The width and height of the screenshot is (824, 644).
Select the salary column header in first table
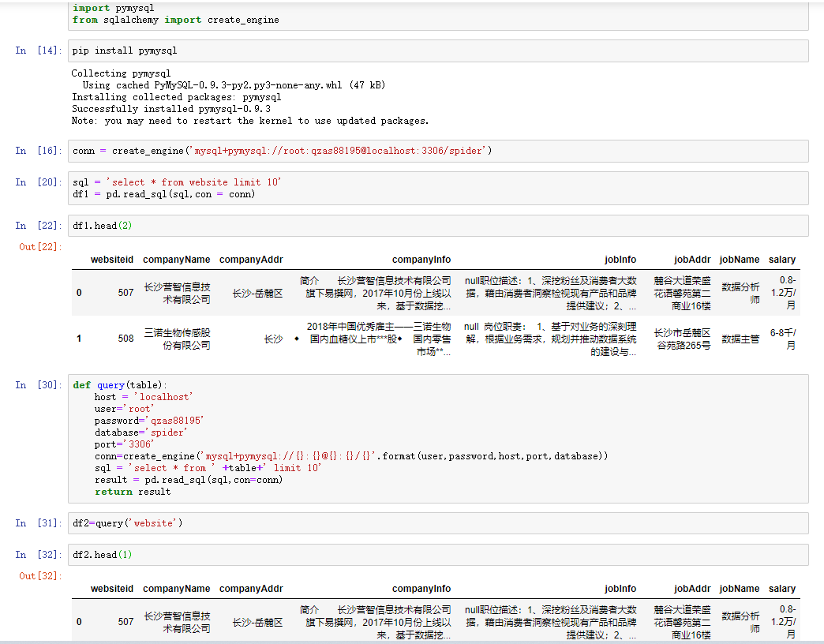pyautogui.click(x=782, y=260)
